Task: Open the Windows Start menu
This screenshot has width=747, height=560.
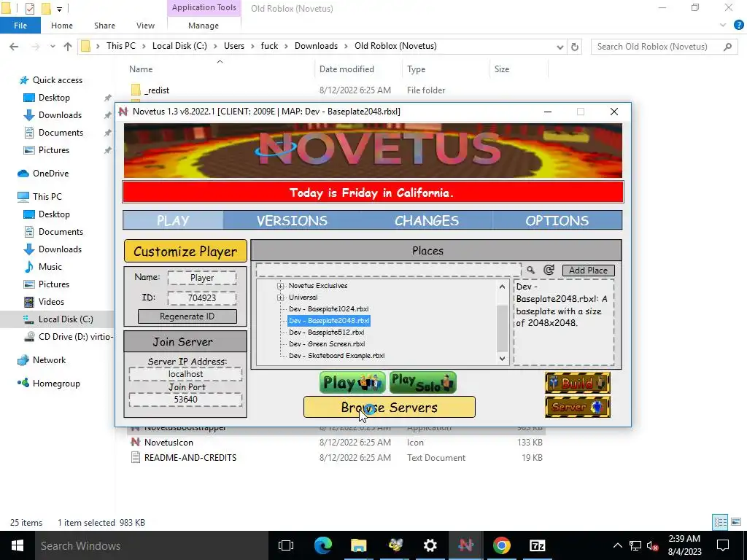Action: coord(18,545)
